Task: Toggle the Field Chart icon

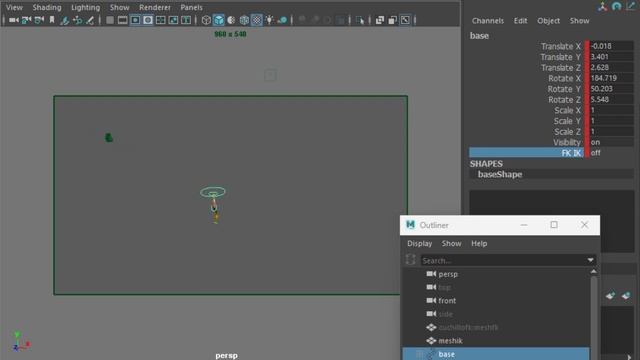Action: (x=160, y=20)
